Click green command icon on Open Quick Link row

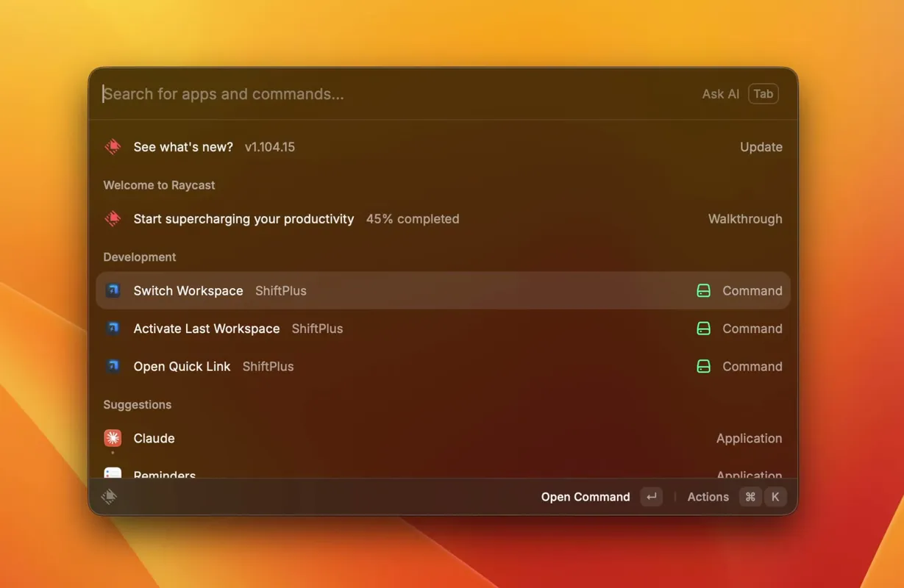coord(703,366)
